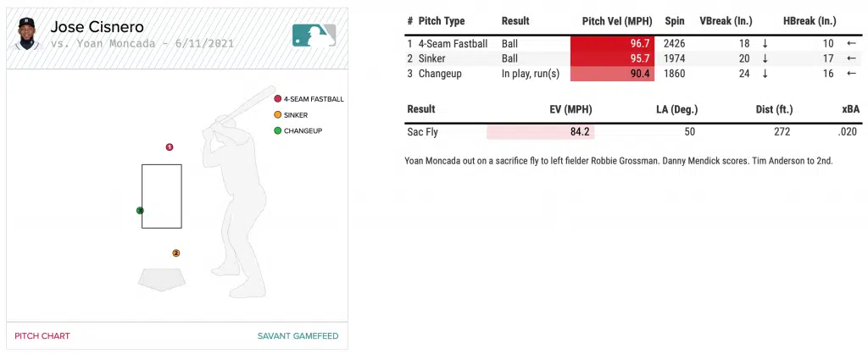Click the green Changeup legend dot

(277, 131)
